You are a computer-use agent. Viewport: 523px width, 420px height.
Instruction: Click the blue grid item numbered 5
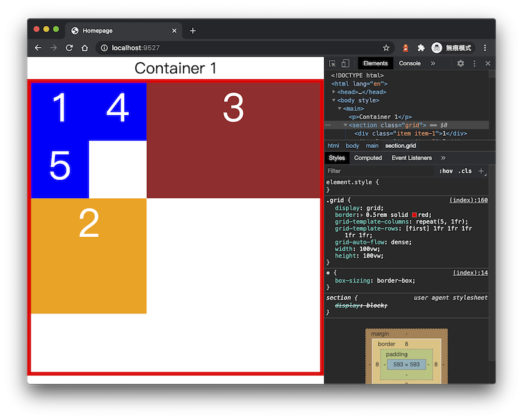coord(60,169)
